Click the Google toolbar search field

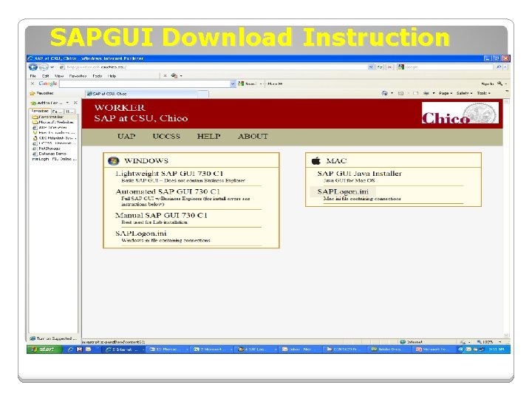pyautogui.click(x=145, y=83)
